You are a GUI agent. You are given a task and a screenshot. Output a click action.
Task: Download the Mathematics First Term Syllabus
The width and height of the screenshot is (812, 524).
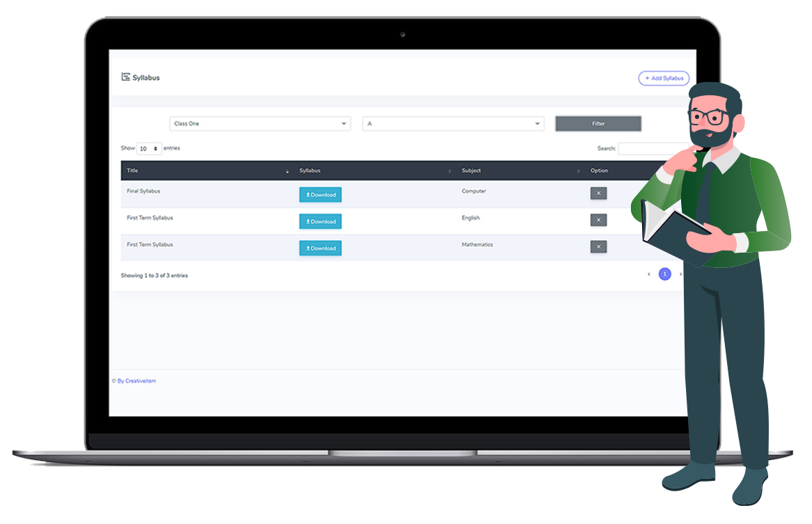click(320, 248)
